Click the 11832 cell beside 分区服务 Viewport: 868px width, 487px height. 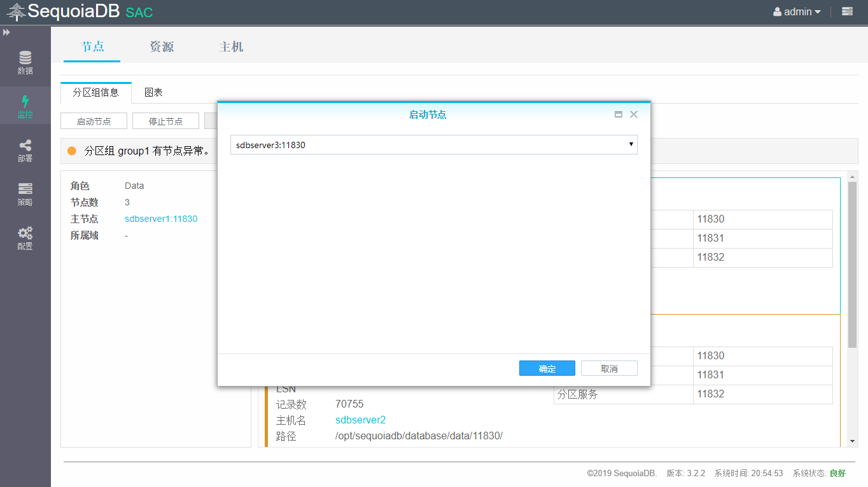tap(763, 394)
